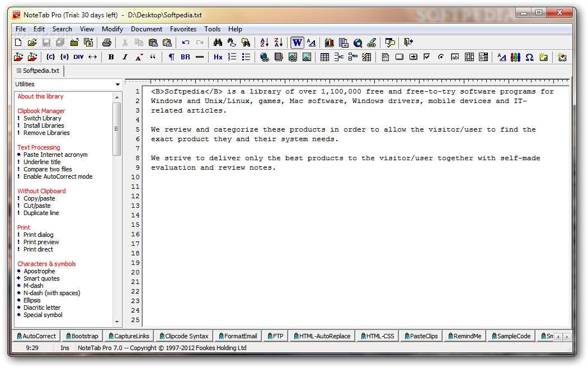Switch to HTML-CSS library tab

(x=378, y=336)
